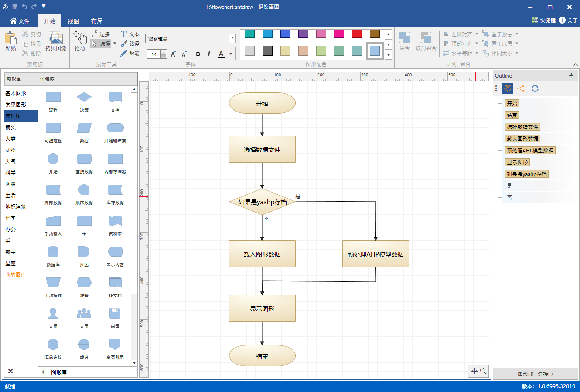The height and width of the screenshot is (392, 580).
Task: Click the Copy (拷贝) icon
Action: coord(25,44)
